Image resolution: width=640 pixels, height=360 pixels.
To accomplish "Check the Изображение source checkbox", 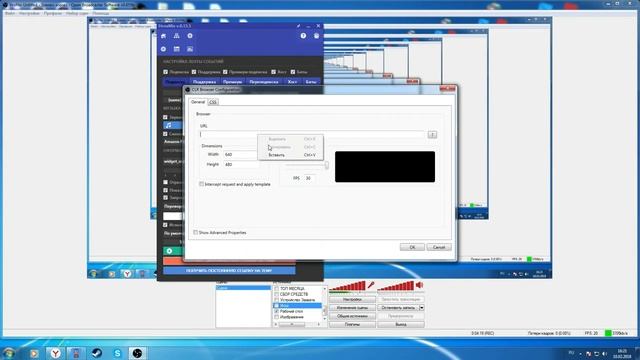I will 276,317.
